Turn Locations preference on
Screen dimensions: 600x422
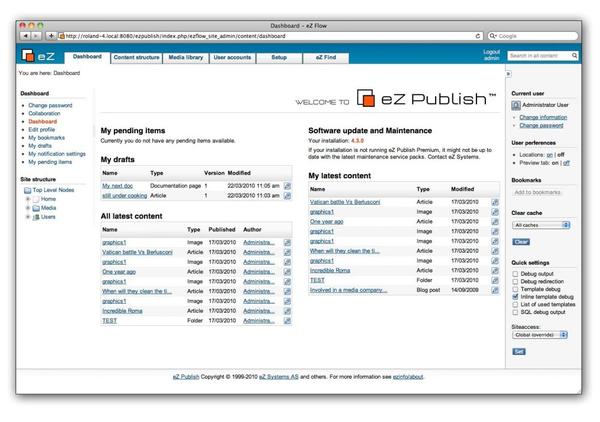549,155
